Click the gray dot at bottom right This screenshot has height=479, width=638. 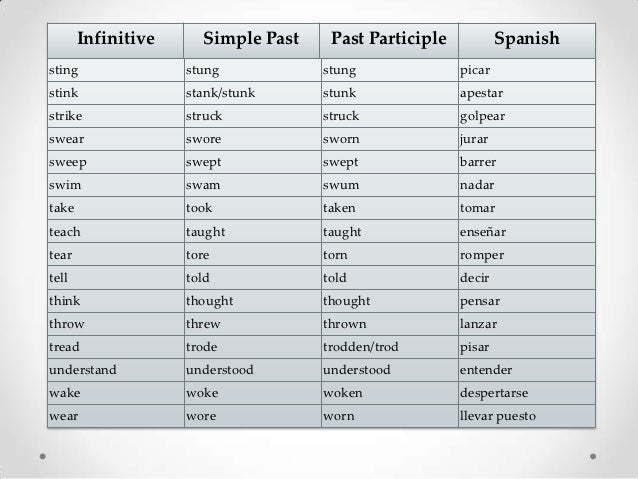pos(593,457)
